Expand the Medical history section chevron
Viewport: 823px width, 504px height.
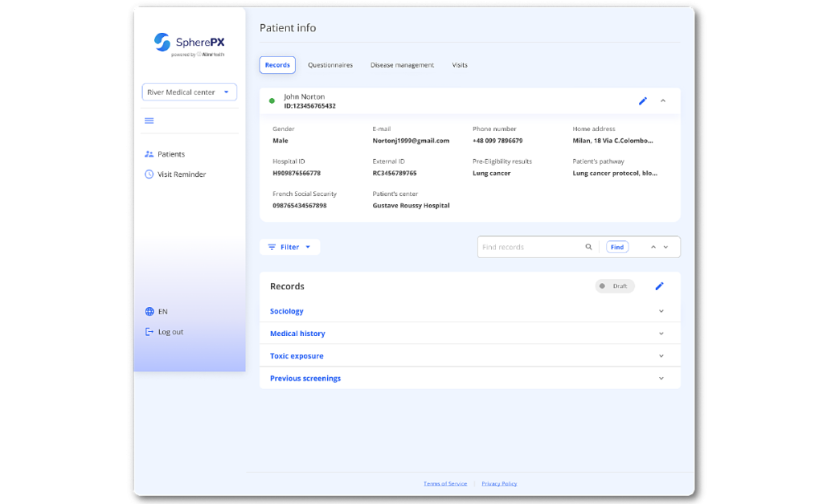(661, 334)
